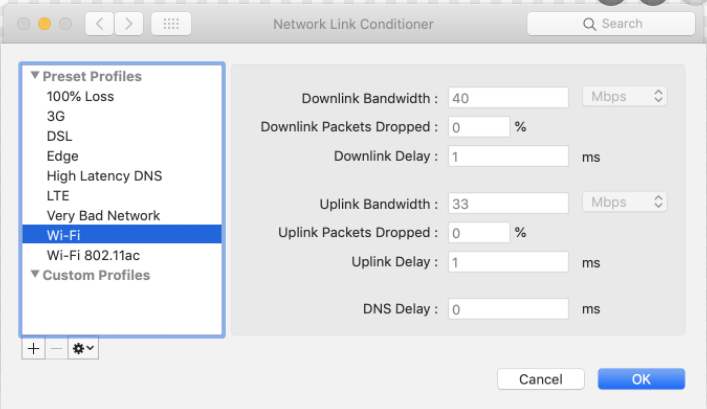This screenshot has width=707, height=409.
Task: Go forward with the right chevron
Action: coord(129,23)
